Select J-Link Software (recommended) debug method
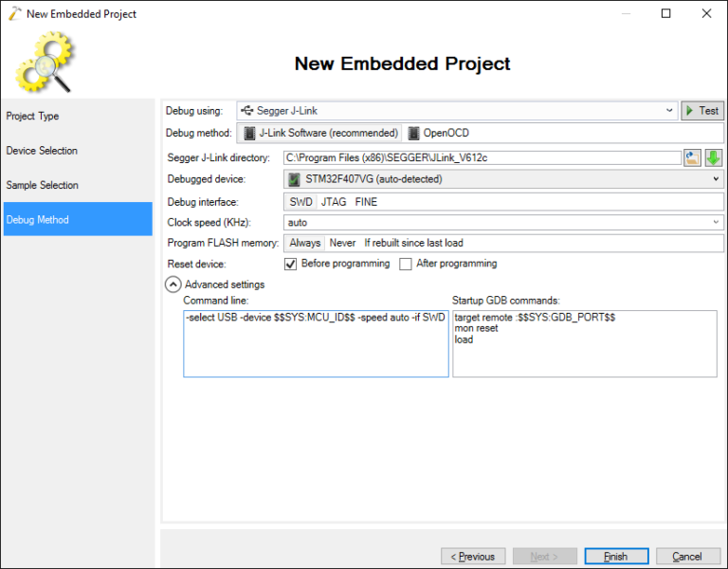The image size is (728, 569). (x=321, y=134)
